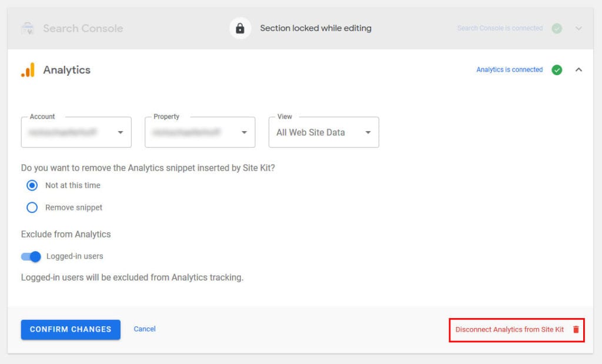602x364 pixels.
Task: Click the Search Console header label
Action: click(x=82, y=28)
